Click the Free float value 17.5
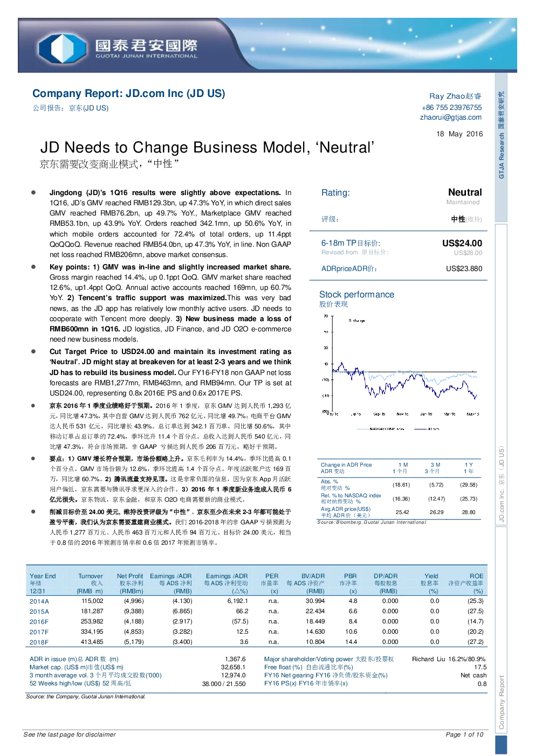The width and height of the screenshot is (535, 756). pos(480,667)
